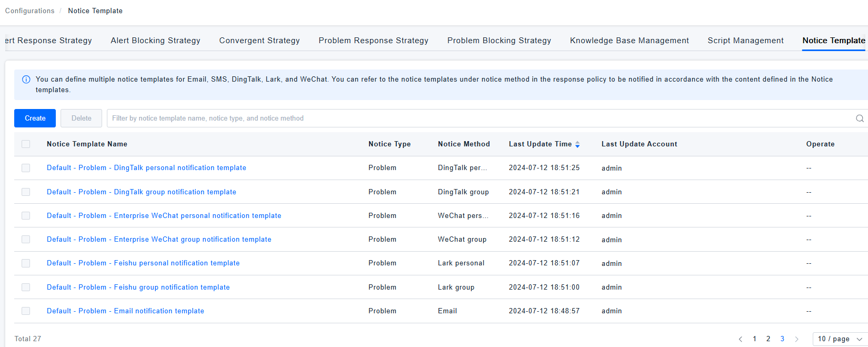Image resolution: width=868 pixels, height=347 pixels.
Task: Click the info icon in notice banner
Action: click(x=26, y=80)
